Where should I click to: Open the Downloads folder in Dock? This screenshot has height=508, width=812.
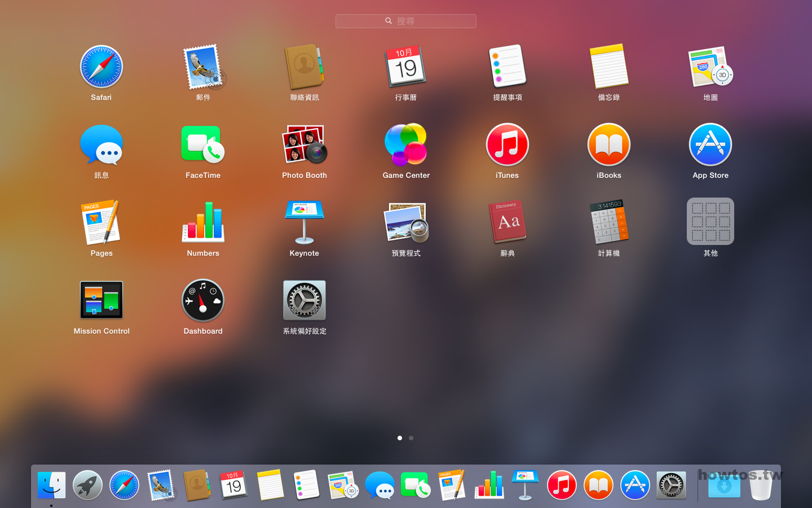coord(724,487)
